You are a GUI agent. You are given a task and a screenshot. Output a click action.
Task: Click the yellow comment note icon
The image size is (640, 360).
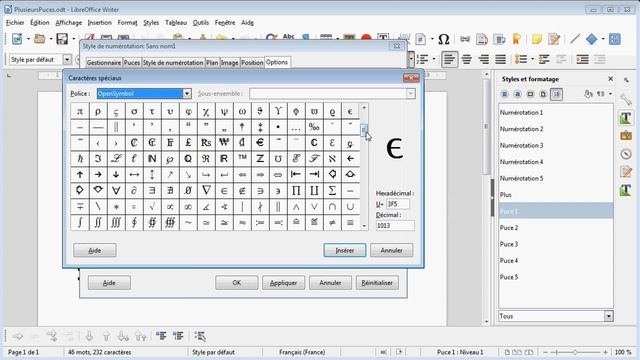coord(537,39)
